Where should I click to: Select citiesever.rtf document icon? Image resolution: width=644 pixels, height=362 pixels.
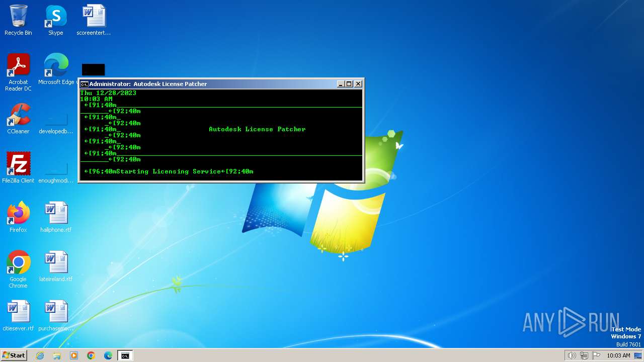tap(18, 316)
